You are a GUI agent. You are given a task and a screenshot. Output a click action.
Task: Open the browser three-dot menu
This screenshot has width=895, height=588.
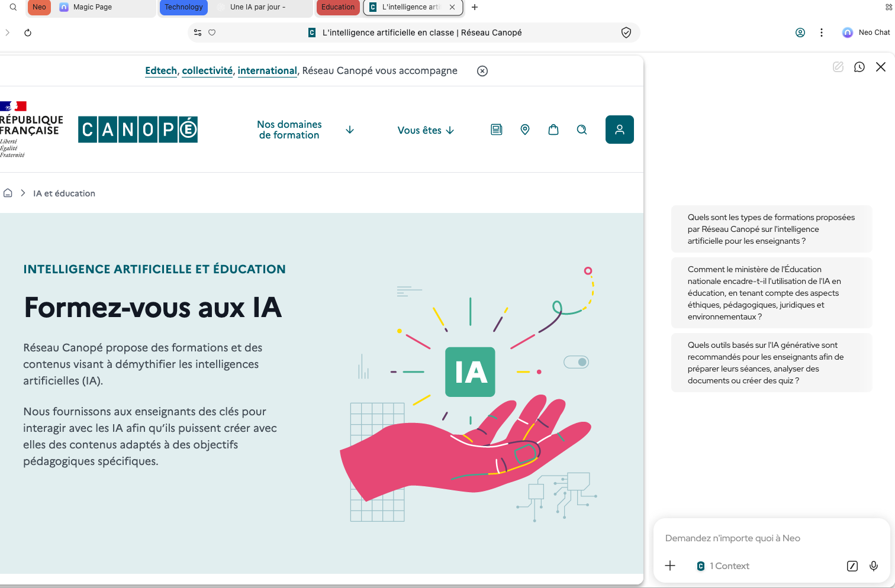[x=821, y=33]
